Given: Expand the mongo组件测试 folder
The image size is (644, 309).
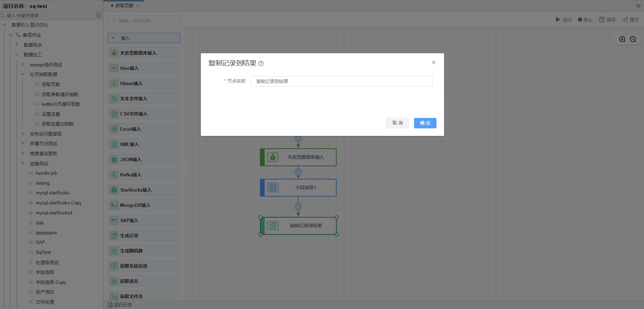Looking at the screenshot, I should 23,64.
